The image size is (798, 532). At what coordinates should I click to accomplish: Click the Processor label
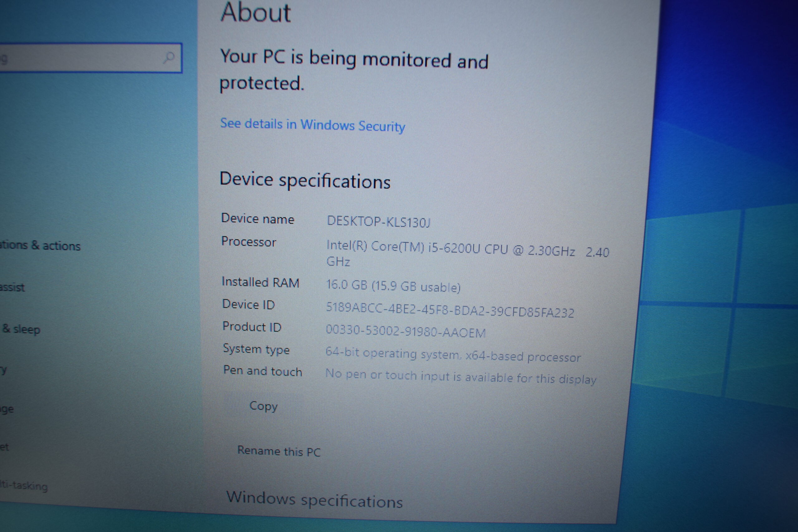coord(248,242)
